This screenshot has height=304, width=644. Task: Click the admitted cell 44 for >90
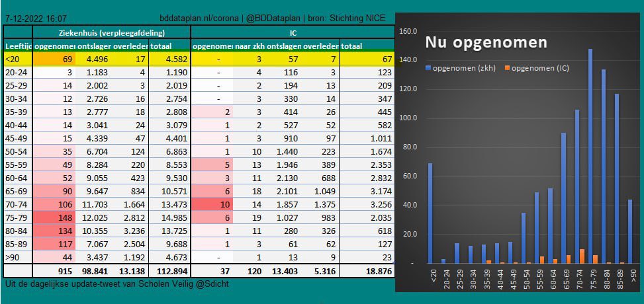[x=54, y=256]
